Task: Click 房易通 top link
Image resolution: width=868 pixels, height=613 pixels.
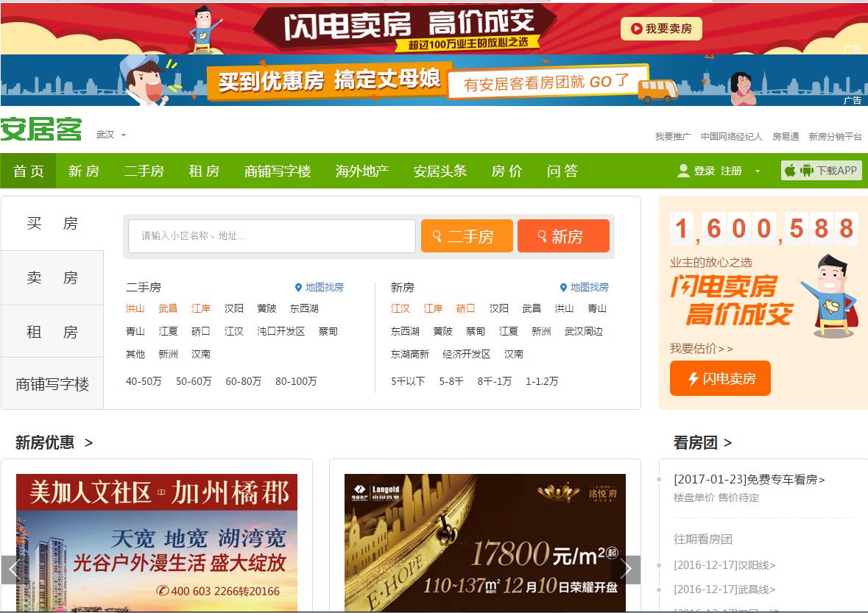Action: (x=786, y=137)
